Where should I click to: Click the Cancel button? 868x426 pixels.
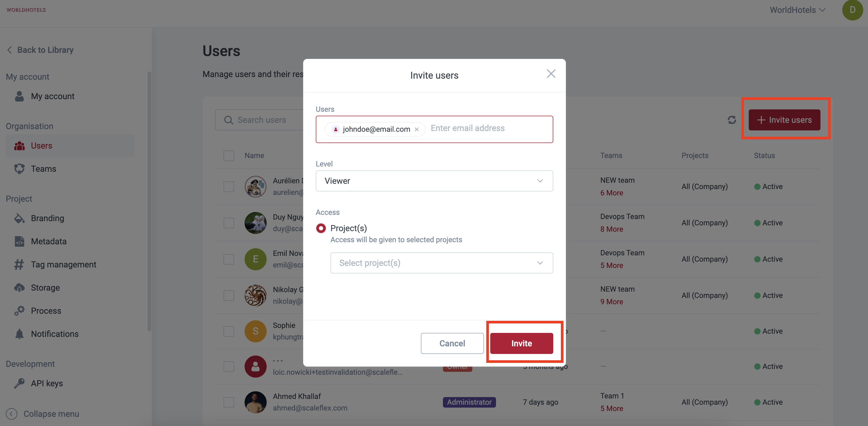tap(452, 343)
